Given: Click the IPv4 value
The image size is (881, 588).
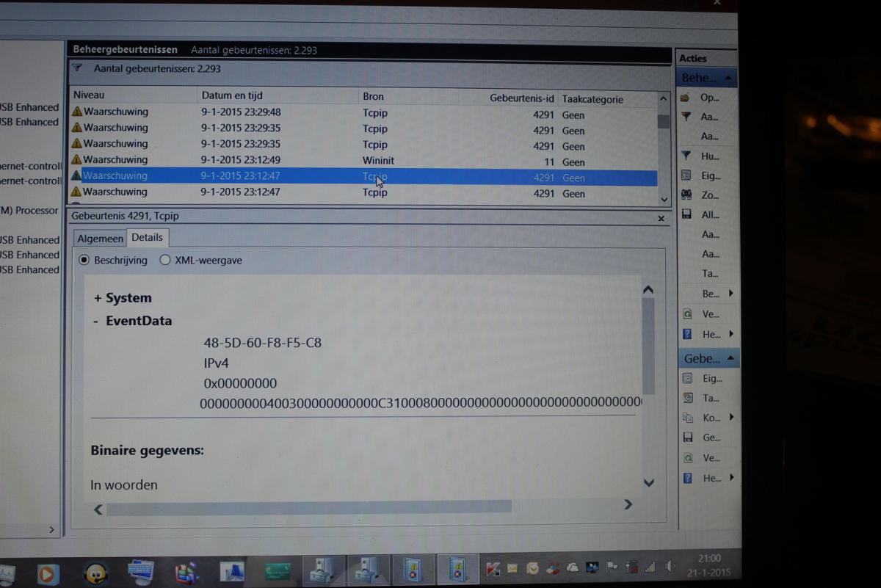Looking at the screenshot, I should point(217,363).
